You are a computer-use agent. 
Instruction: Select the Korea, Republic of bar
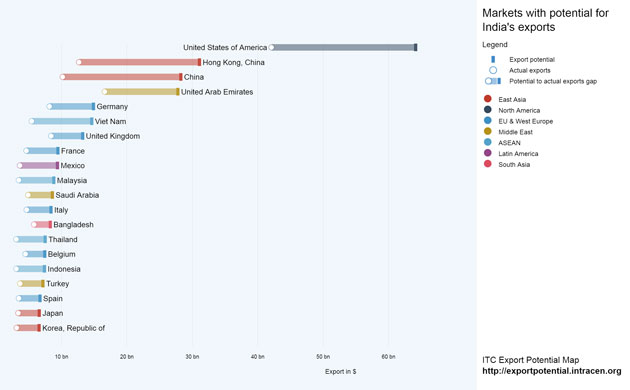27,328
